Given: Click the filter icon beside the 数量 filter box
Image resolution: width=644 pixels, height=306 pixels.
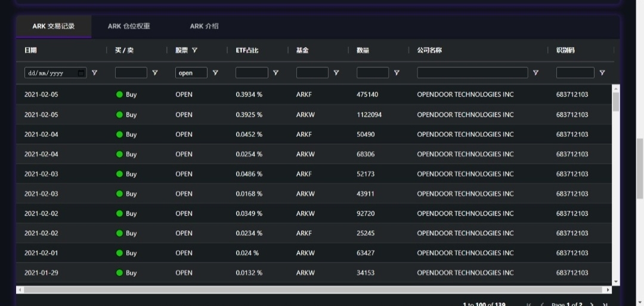Looking at the screenshot, I should (397, 73).
